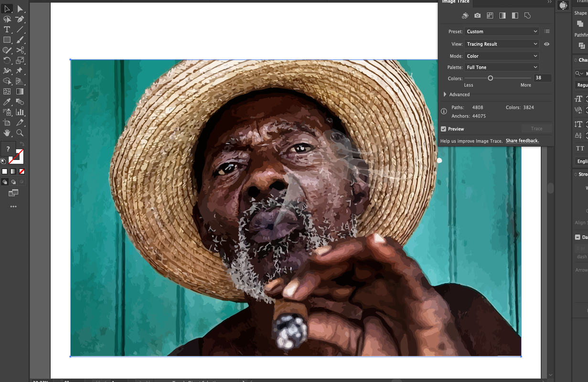Select the Puppet Warp pin tool

tap(20, 71)
